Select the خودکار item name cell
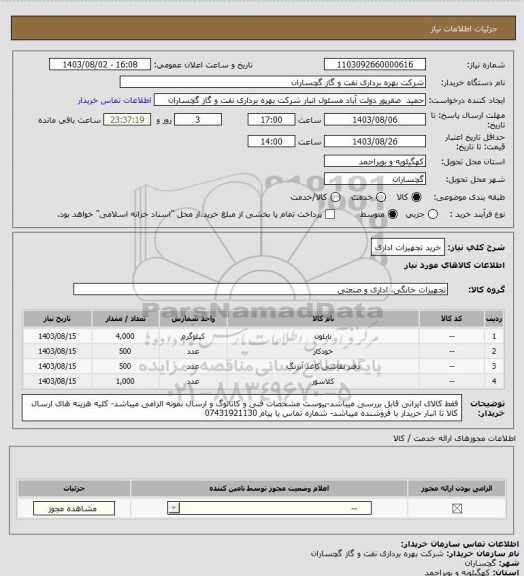The image size is (524, 576). (323, 351)
